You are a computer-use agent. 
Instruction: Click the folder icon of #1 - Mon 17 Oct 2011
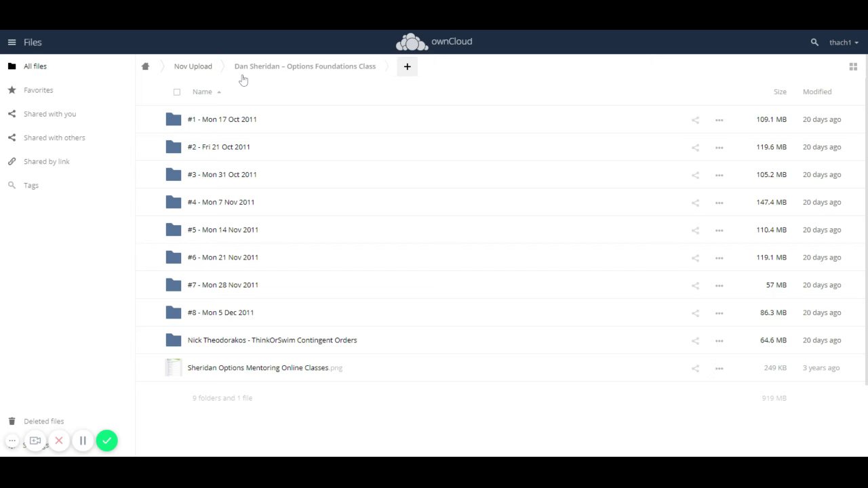click(x=174, y=119)
